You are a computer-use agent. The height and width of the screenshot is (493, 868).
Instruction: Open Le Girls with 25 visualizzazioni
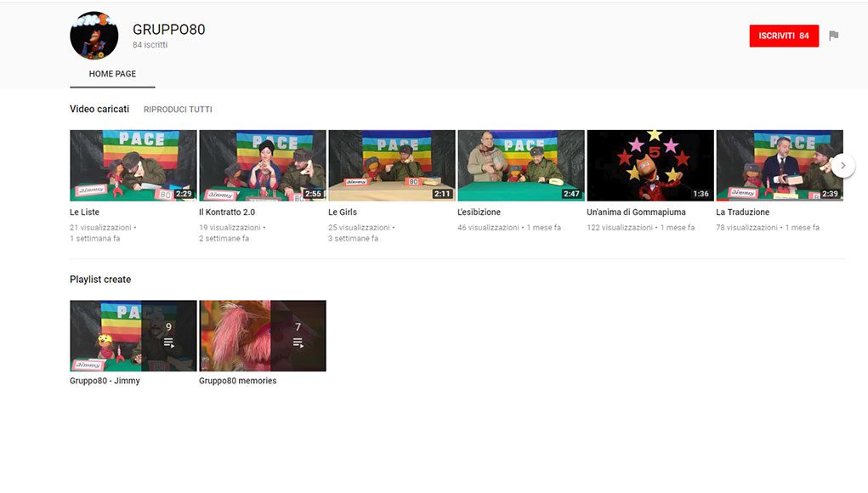[391, 165]
